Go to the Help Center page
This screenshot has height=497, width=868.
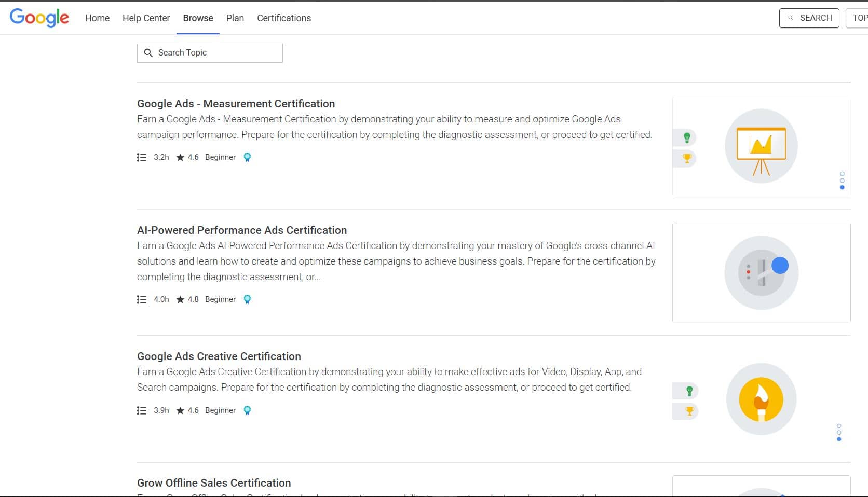coord(146,18)
